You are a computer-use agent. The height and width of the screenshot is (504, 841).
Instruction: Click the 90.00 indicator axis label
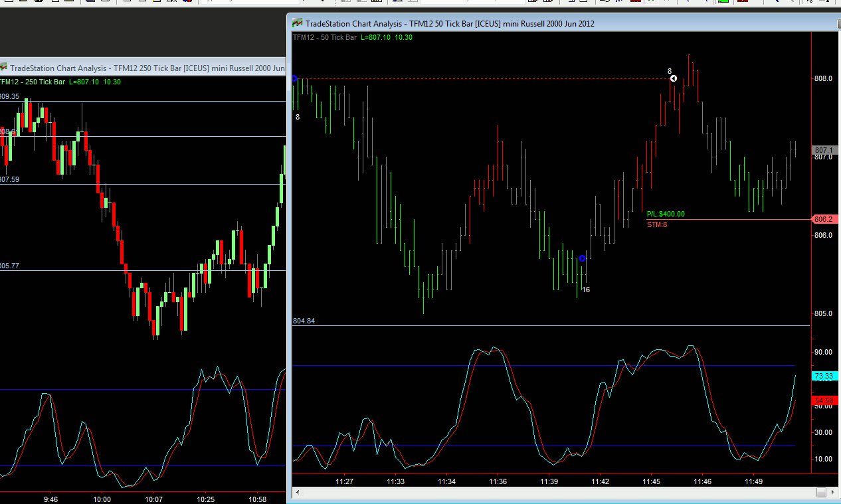[x=823, y=353]
